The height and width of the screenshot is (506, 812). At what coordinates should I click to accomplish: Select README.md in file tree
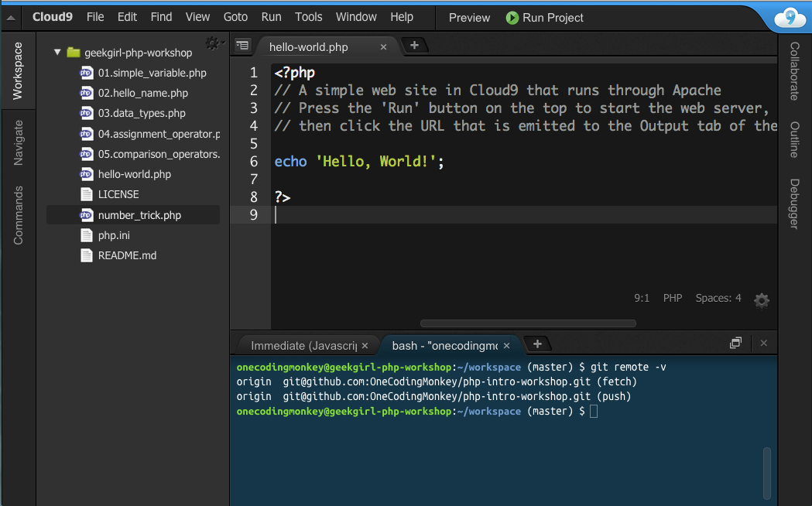coord(128,255)
